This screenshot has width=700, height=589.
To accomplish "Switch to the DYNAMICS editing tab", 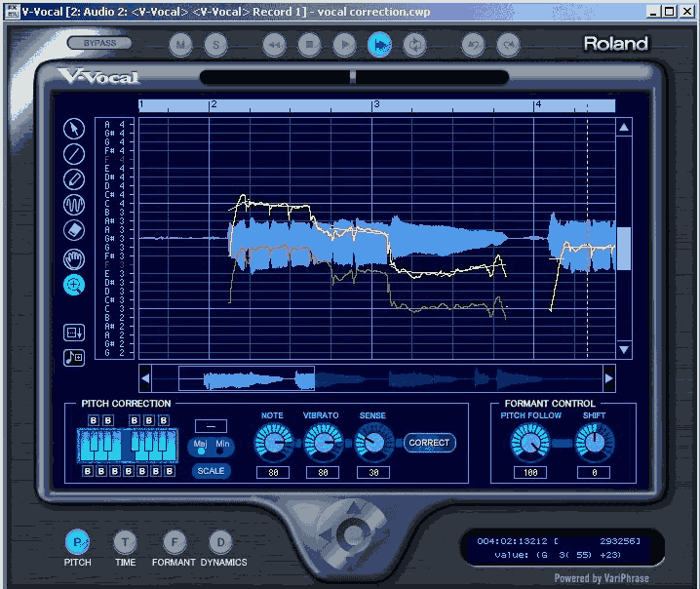I will click(x=221, y=542).
